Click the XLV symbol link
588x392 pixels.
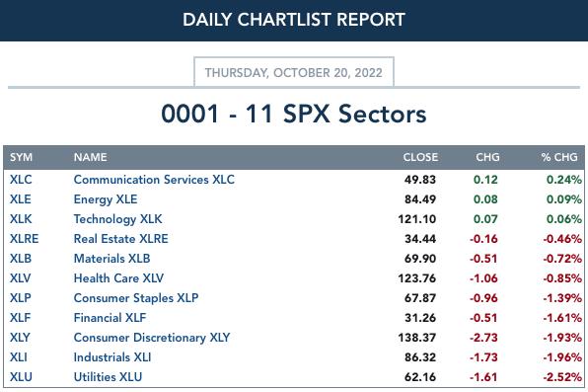[21, 278]
